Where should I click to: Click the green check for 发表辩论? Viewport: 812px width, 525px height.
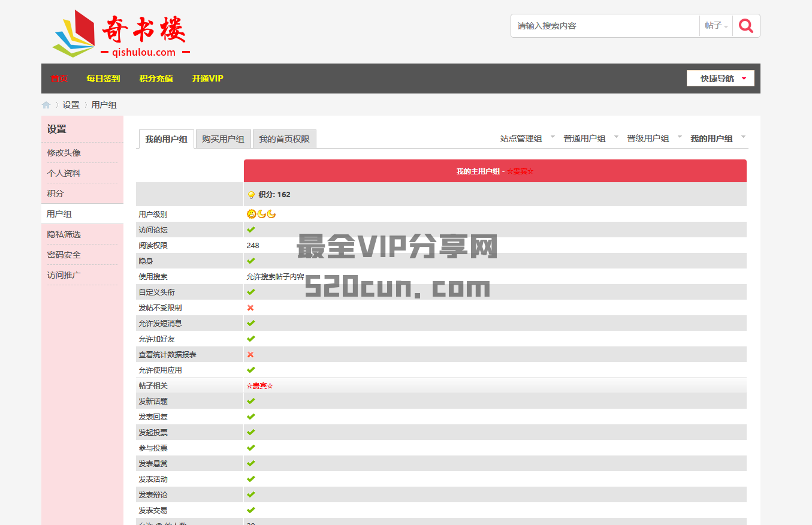[251, 494]
